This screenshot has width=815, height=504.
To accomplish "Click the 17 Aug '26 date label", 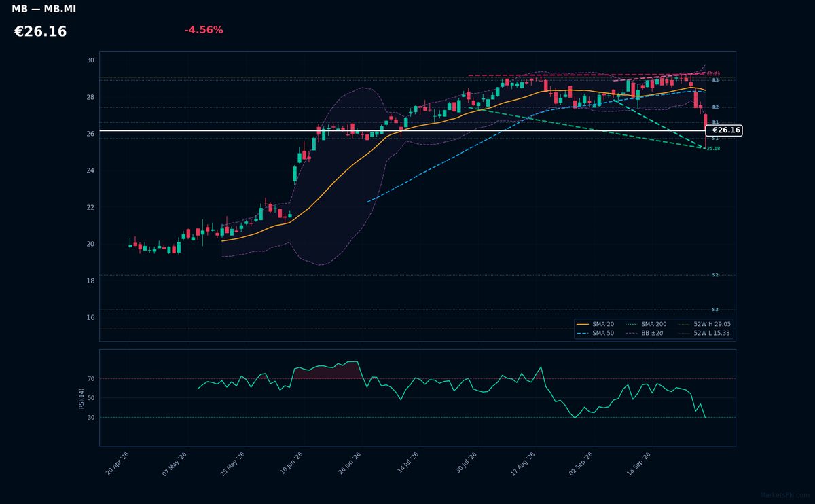I will [523, 463].
